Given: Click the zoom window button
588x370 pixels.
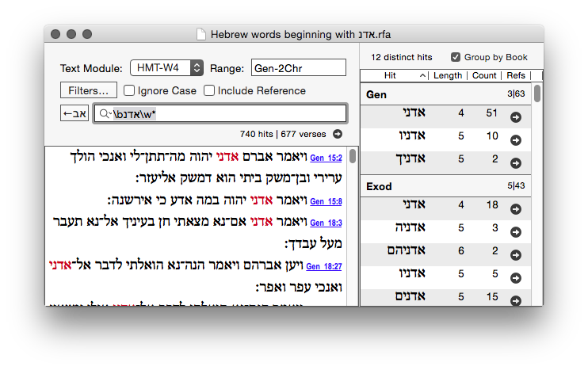Looking at the screenshot, I should [87, 34].
